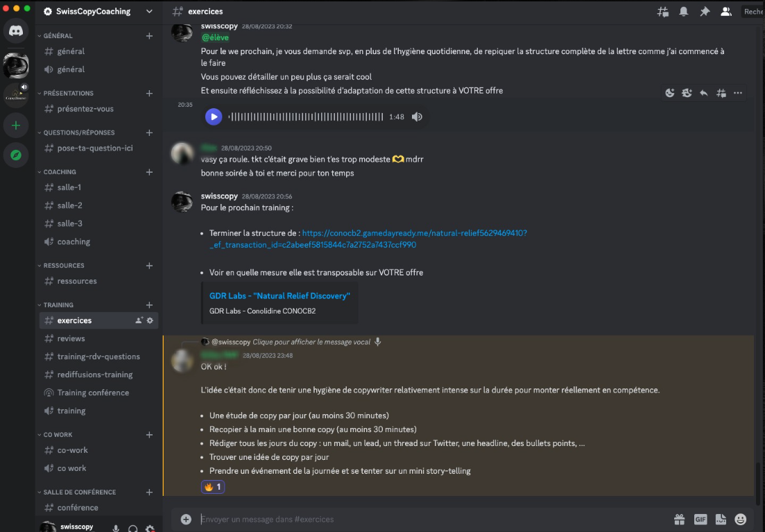Switch to the reviews channel

coord(71,338)
